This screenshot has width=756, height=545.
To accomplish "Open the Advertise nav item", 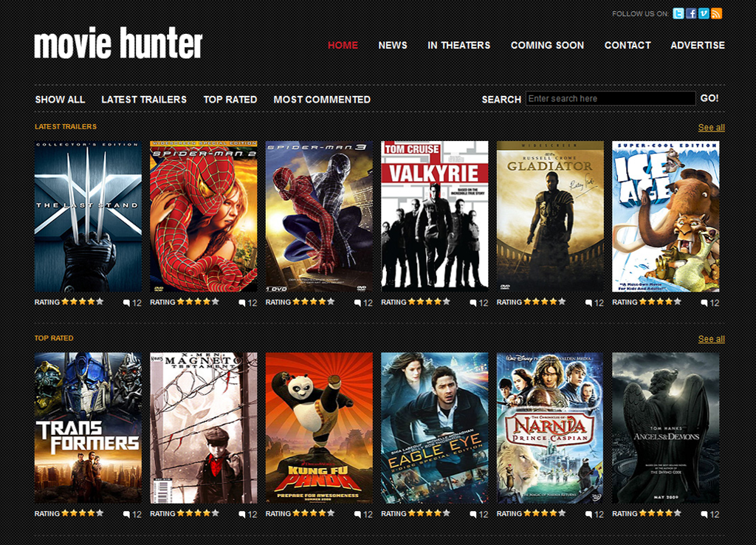I will (x=698, y=45).
